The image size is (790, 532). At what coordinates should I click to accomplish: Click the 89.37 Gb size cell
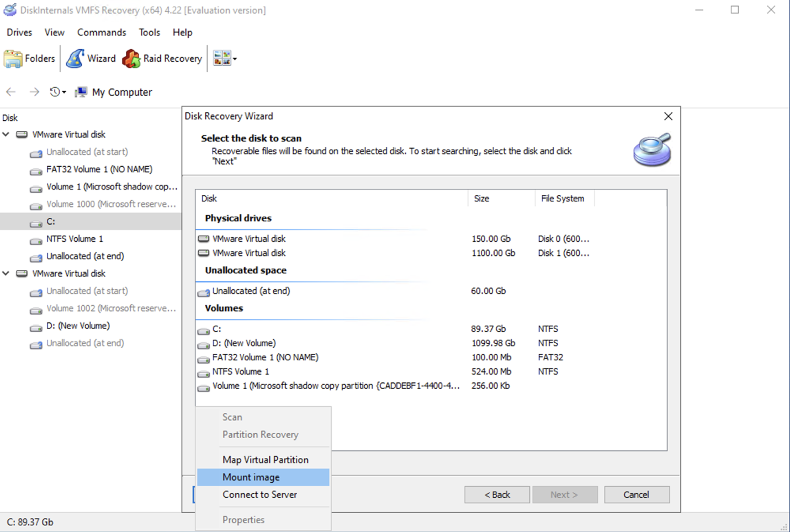(x=489, y=329)
